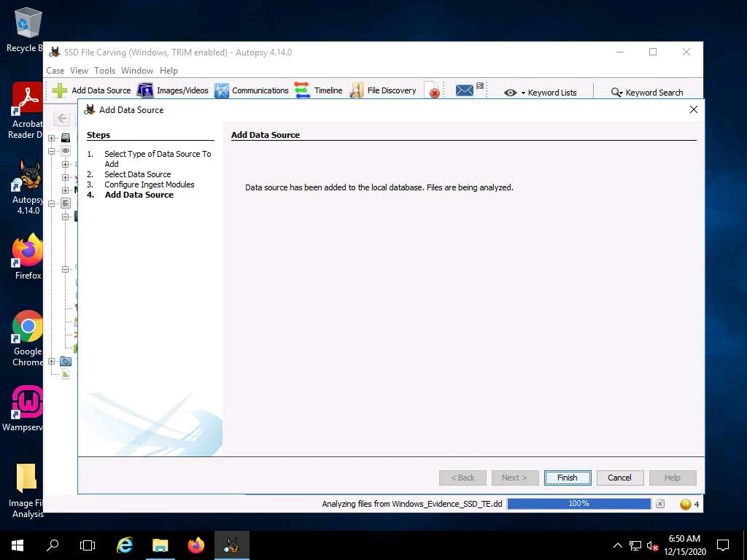Click the 'Select Data Source' step text
Viewport: 747px width, 560px height.
coord(138,174)
